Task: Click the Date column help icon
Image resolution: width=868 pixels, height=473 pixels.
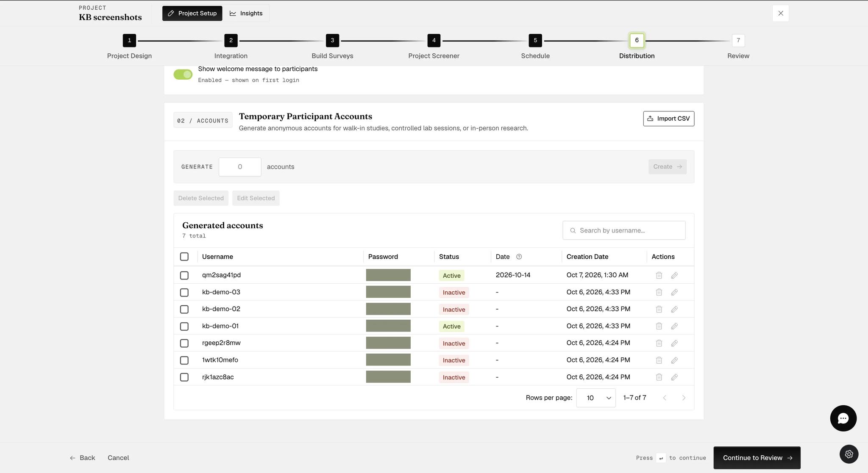Action: (x=519, y=257)
